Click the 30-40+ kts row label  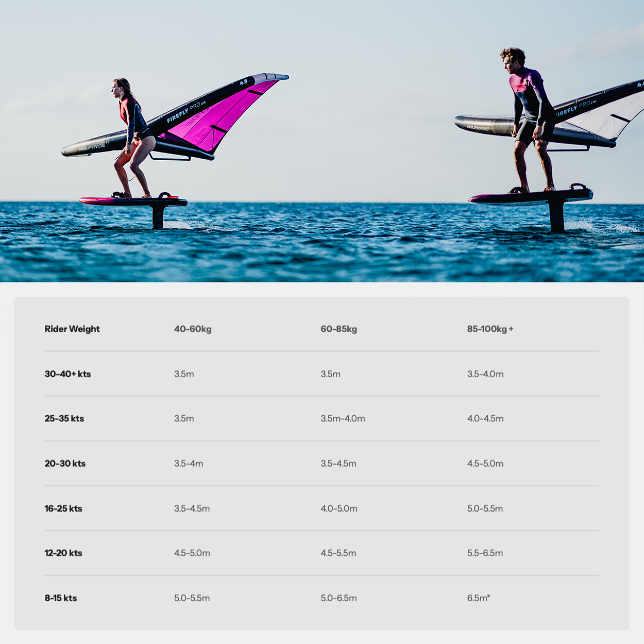coord(67,374)
